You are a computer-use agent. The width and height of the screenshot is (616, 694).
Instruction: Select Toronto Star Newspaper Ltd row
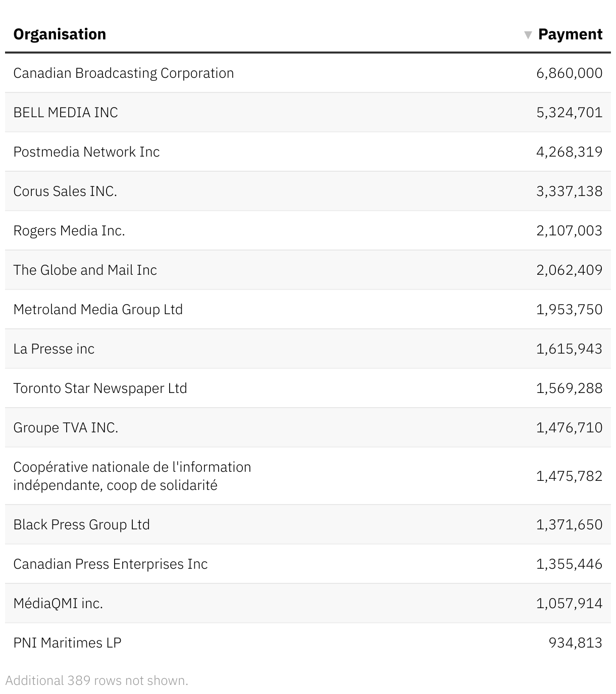tap(100, 388)
